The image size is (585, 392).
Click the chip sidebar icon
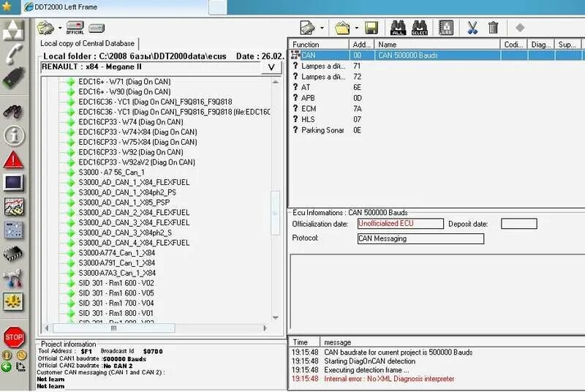click(13, 254)
